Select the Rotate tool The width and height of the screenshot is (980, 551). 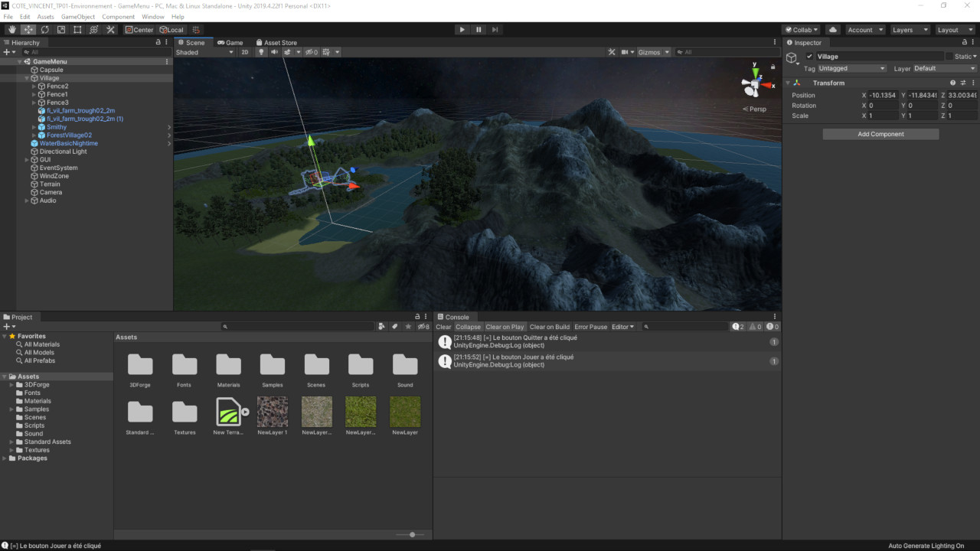pyautogui.click(x=44, y=30)
